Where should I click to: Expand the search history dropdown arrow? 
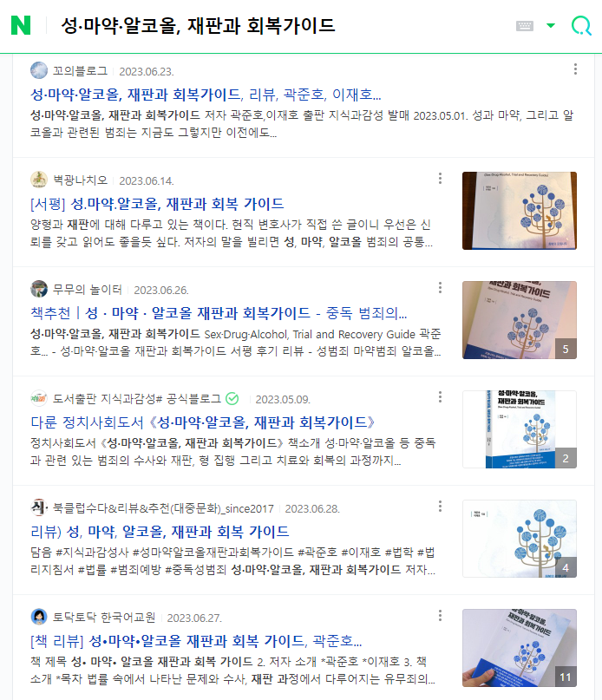coord(551,25)
